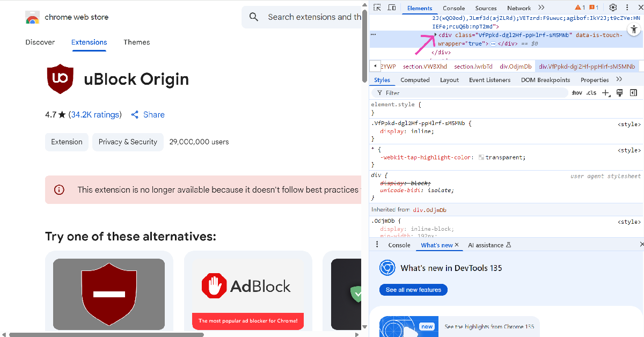Click the transparent color swatch
644x337 pixels.
tap(481, 158)
